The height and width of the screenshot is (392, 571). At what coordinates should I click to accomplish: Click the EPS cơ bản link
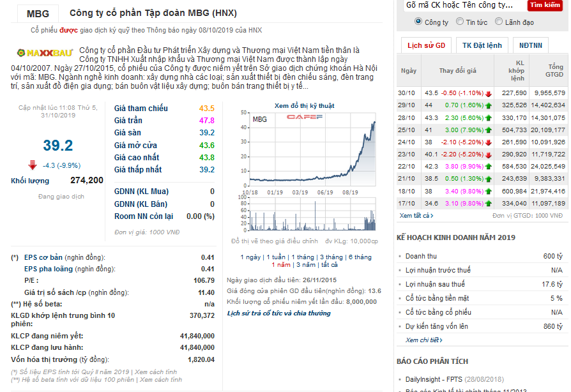pos(43,257)
